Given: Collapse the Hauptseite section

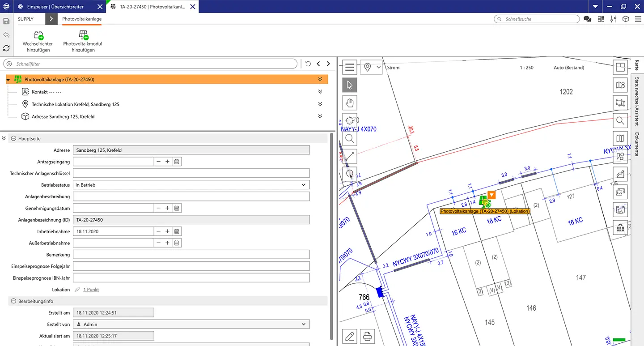Looking at the screenshot, I should [x=13, y=139].
